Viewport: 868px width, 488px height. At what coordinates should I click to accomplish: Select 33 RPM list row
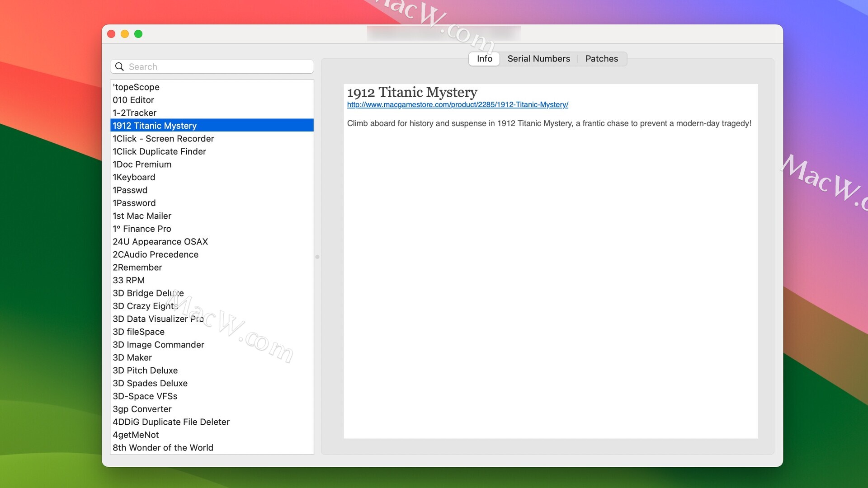(212, 280)
